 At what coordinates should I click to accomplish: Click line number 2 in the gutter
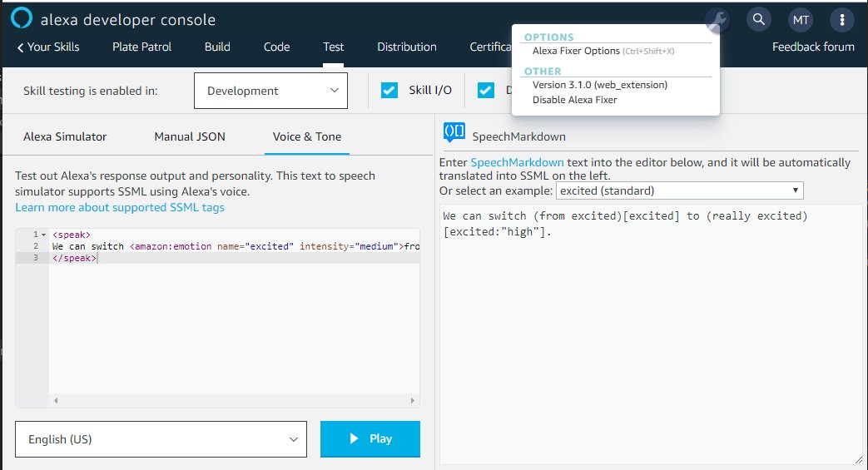pyautogui.click(x=36, y=246)
